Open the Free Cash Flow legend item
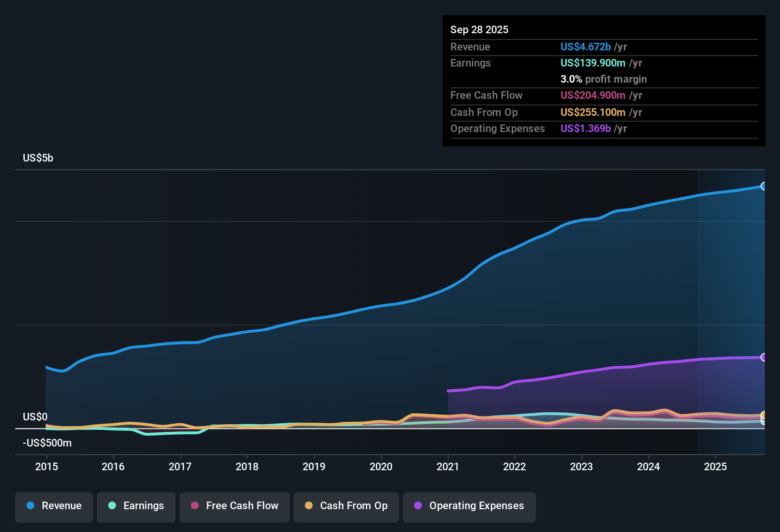This screenshot has width=780, height=532. [x=234, y=506]
